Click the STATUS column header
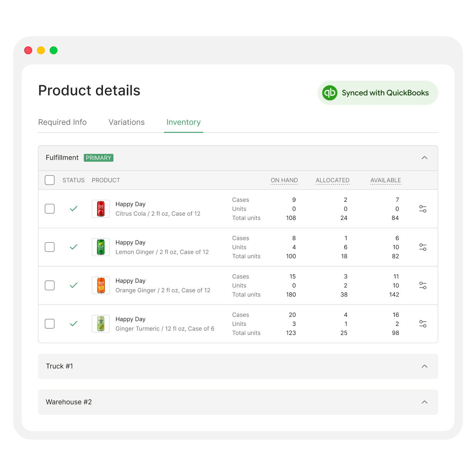The image size is (476, 476). pos(74,180)
